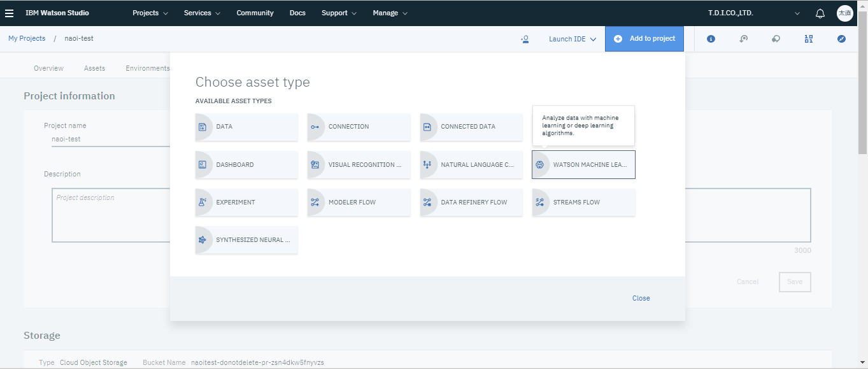868x370 pixels.
Task: Select the Experiment asset type
Action: pos(246,203)
